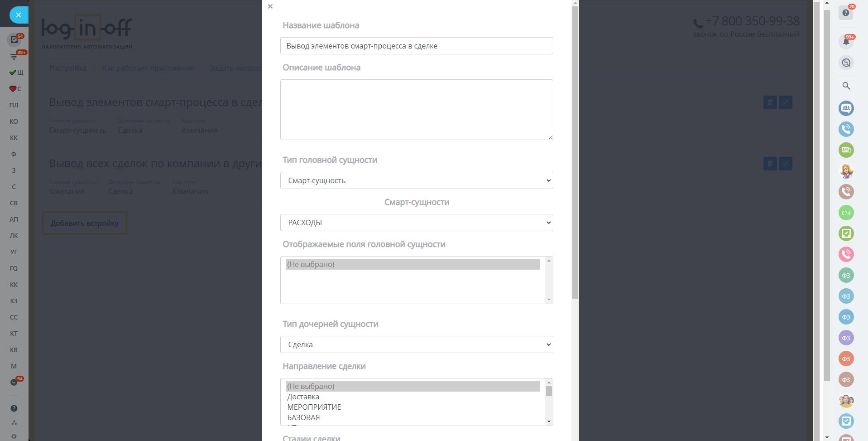This screenshot has height=441, width=868.
Task: Open the chat messages icon below the bell
Action: pos(846,63)
